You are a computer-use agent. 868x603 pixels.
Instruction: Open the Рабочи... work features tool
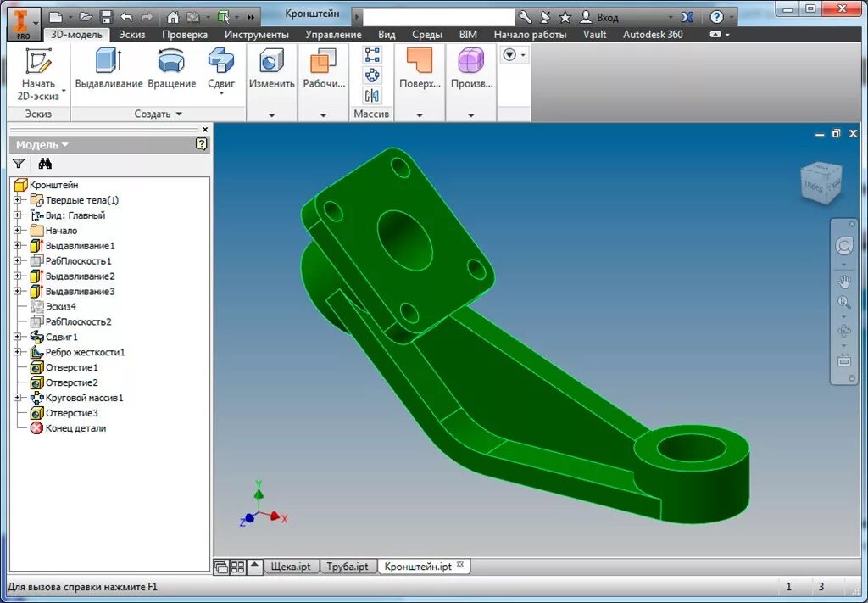point(324,68)
